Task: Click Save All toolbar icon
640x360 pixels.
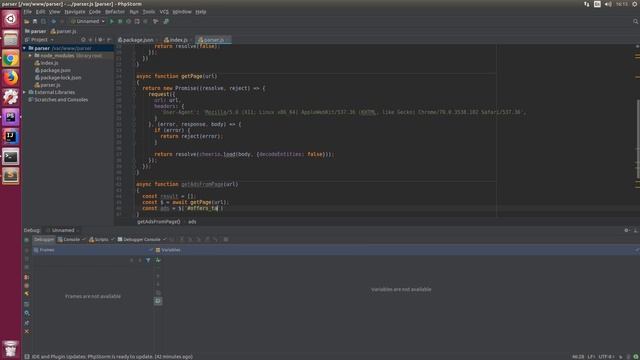Action: click(35, 21)
